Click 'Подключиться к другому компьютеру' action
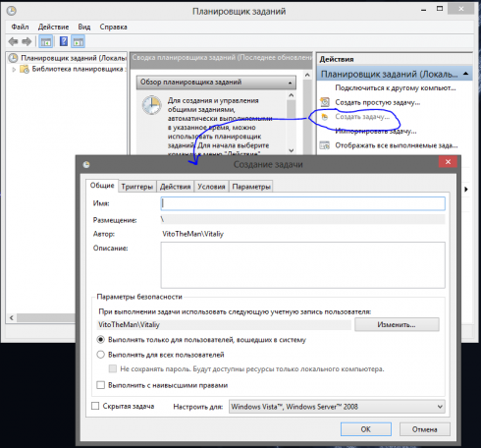Image resolution: width=481 pixels, height=448 pixels. point(396,88)
